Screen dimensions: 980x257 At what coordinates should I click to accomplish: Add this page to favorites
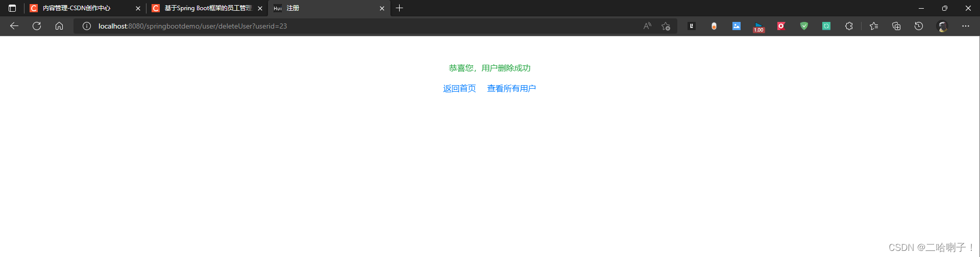coord(666,26)
